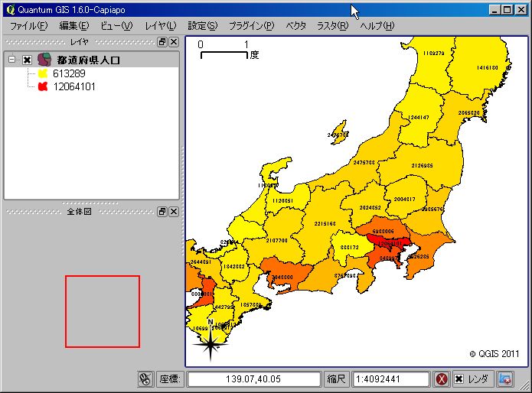
Task: Close the 全体図 overview panel
Action: (x=174, y=211)
